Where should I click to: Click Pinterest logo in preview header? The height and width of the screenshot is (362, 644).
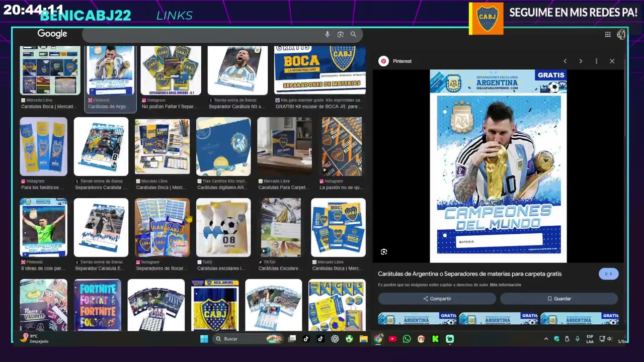pos(383,61)
